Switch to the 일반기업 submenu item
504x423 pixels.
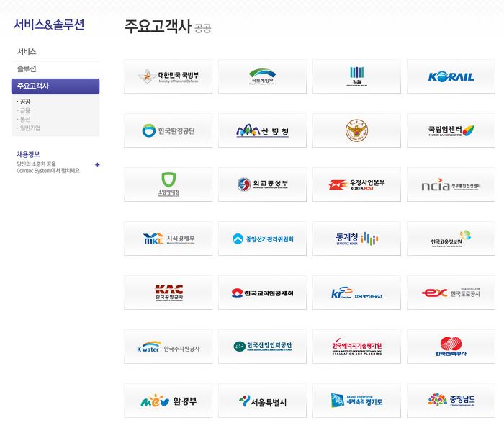[30, 128]
